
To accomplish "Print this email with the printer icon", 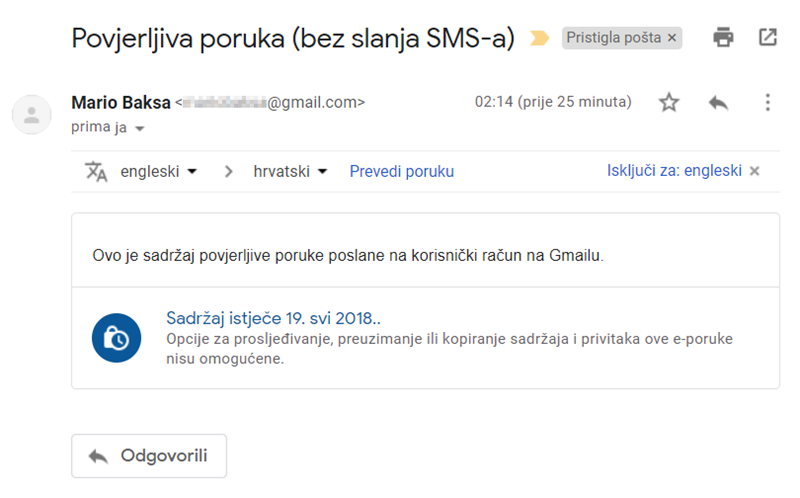I will [x=723, y=38].
